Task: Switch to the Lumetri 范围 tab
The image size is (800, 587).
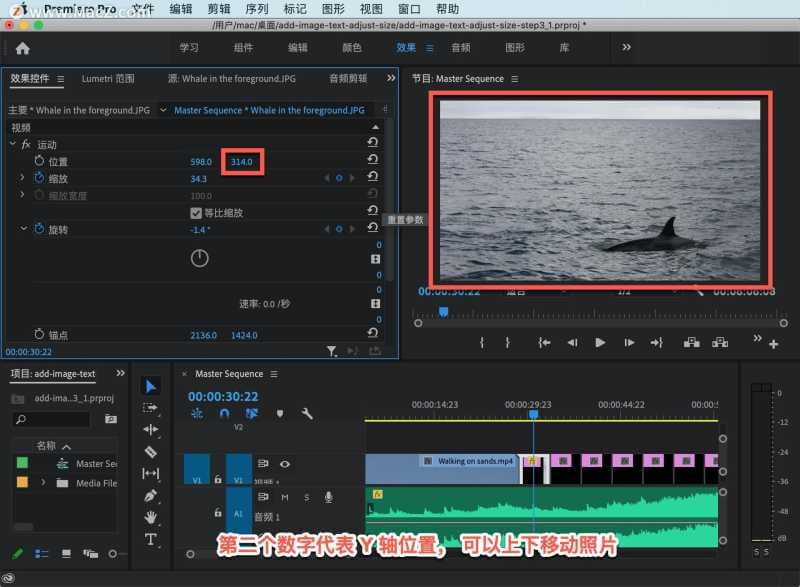Action: [x=108, y=79]
